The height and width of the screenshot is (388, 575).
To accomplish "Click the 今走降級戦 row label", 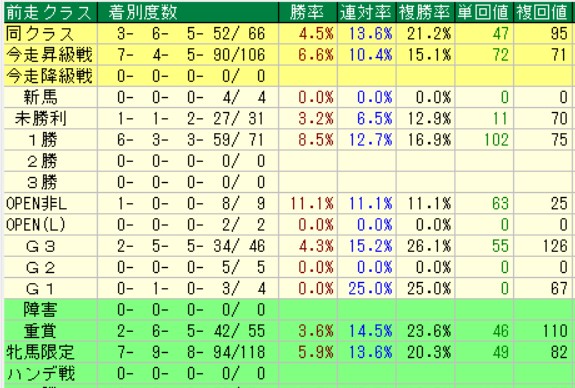I will pos(49,76).
